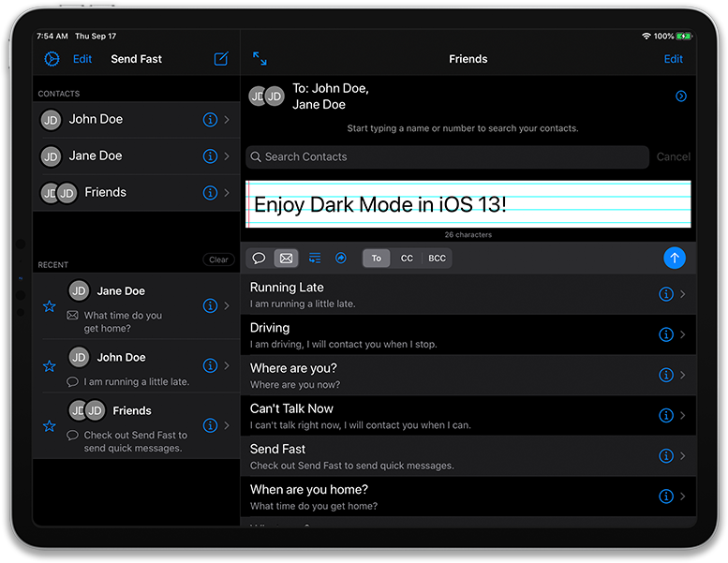Tap the compose new message icon

pos(221,58)
